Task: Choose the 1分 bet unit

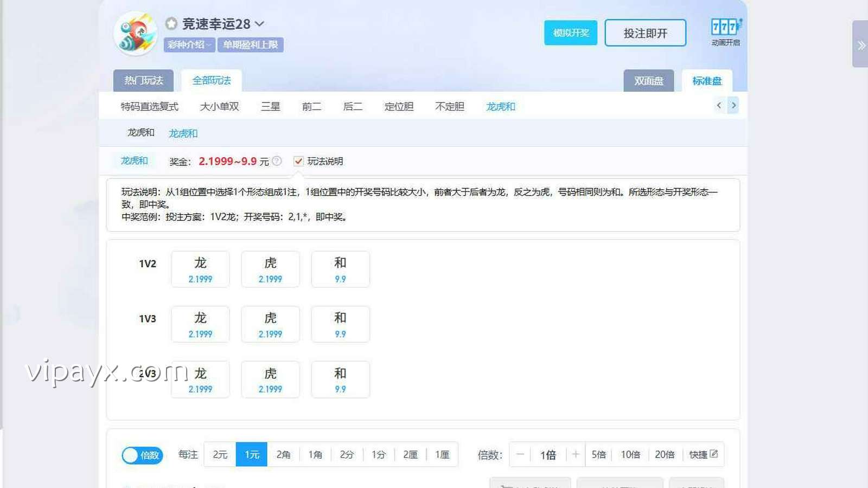Action: click(x=379, y=454)
